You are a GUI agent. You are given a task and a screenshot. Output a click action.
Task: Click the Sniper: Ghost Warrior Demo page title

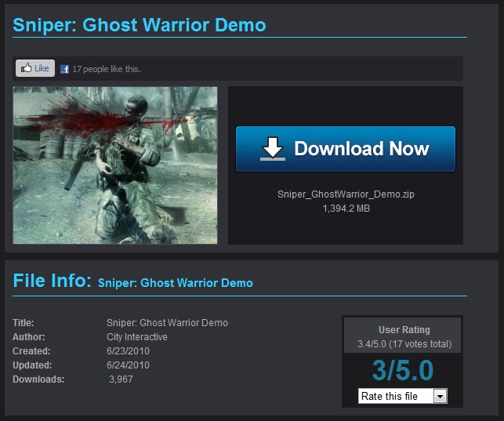140,25
